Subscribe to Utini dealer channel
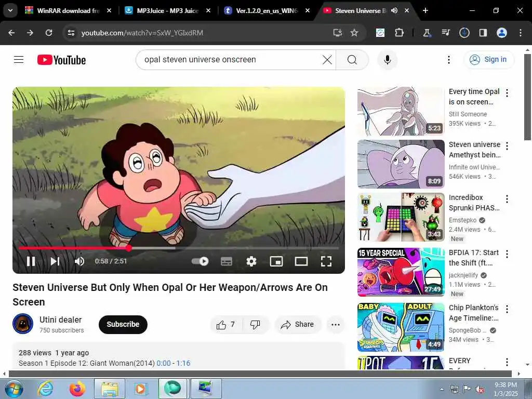This screenshot has height=399, width=532. 123,324
